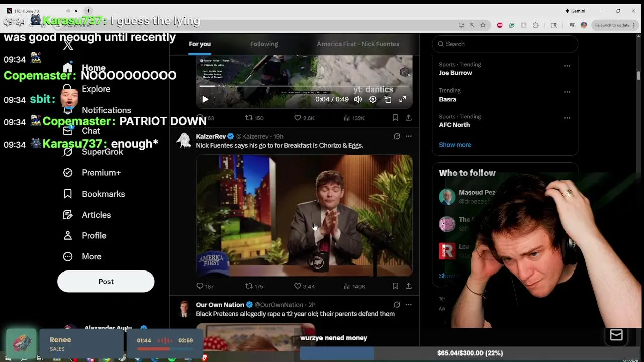This screenshot has height=362, width=644.
Task: Bookmark this page with the star
Action: [483, 25]
